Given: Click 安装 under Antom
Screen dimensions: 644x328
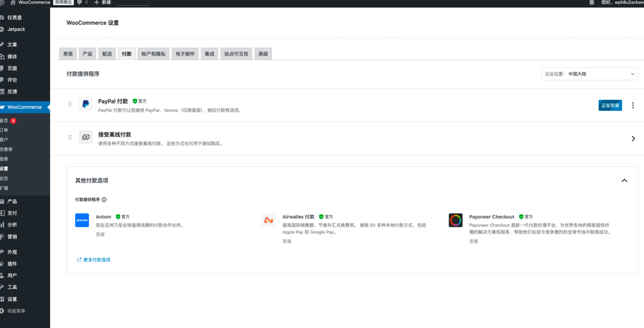Looking at the screenshot, I should [100, 234].
